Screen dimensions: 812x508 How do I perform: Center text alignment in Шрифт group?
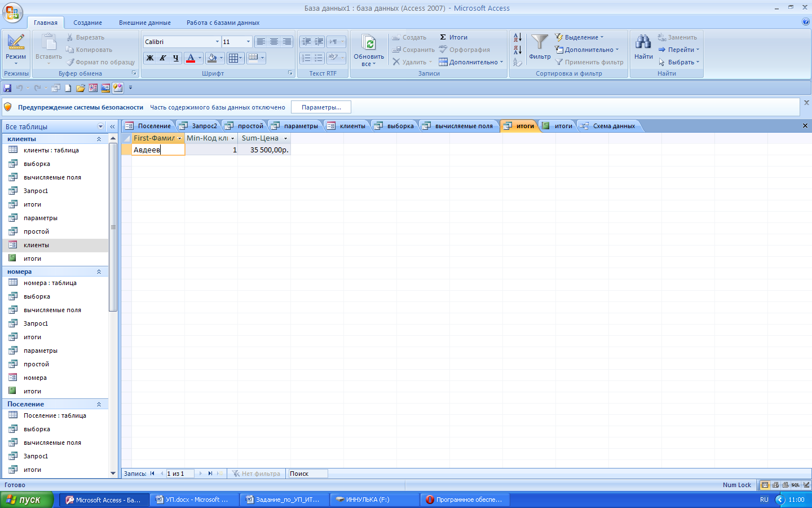(x=274, y=42)
